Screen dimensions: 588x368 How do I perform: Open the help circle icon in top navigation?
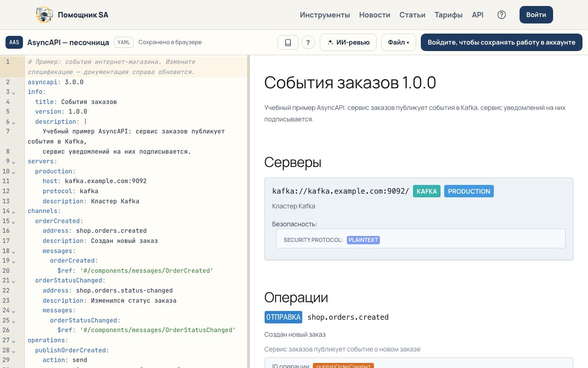click(502, 15)
